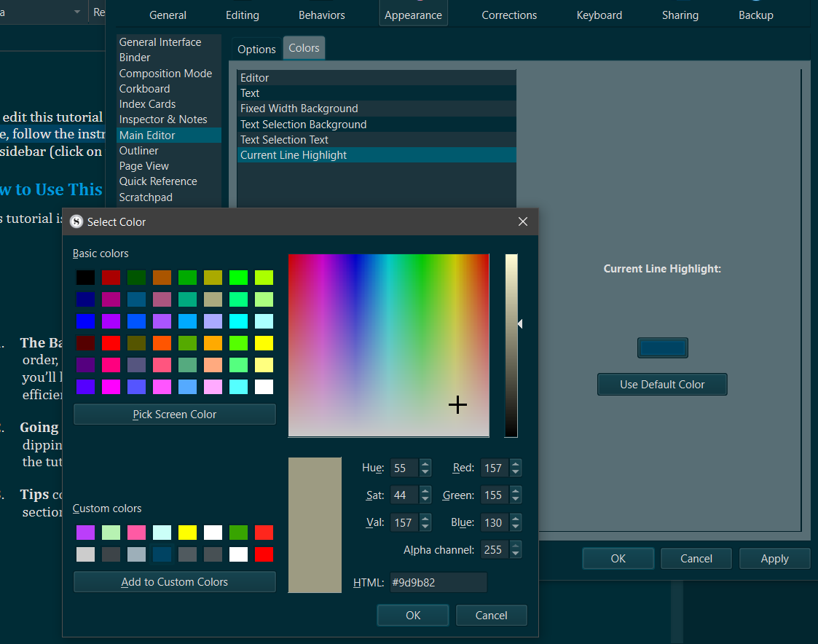This screenshot has height=644, width=818.
Task: Select the magenta basic color swatch
Action: 111,387
